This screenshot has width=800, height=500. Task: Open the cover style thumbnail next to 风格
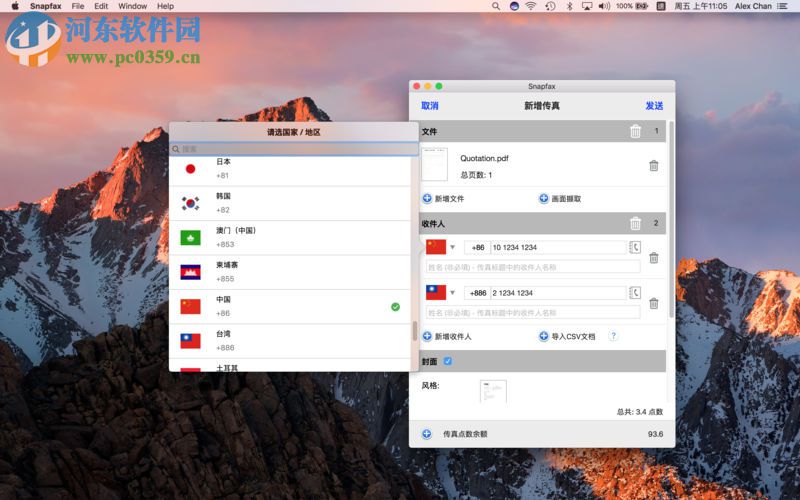(493, 391)
